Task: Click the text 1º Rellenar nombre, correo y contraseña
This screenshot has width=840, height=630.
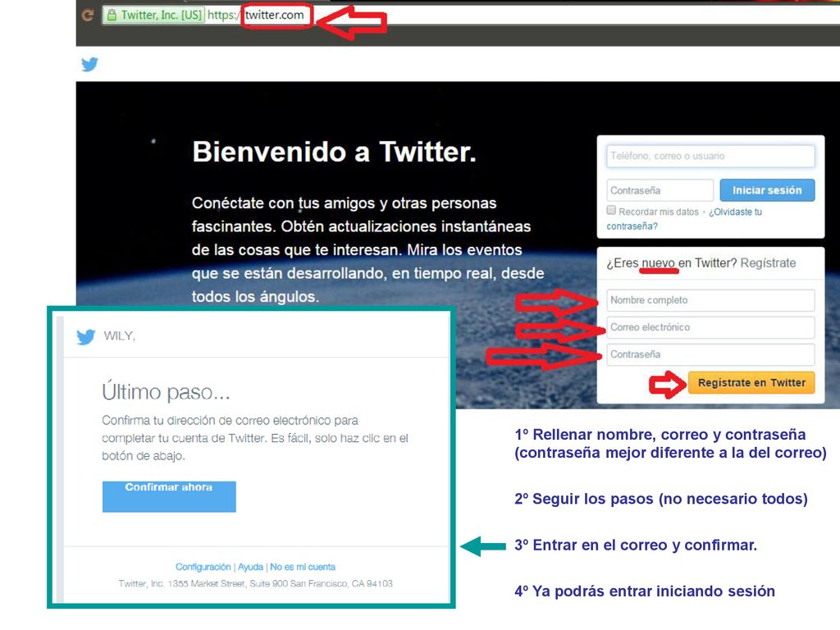Action: 660,435
